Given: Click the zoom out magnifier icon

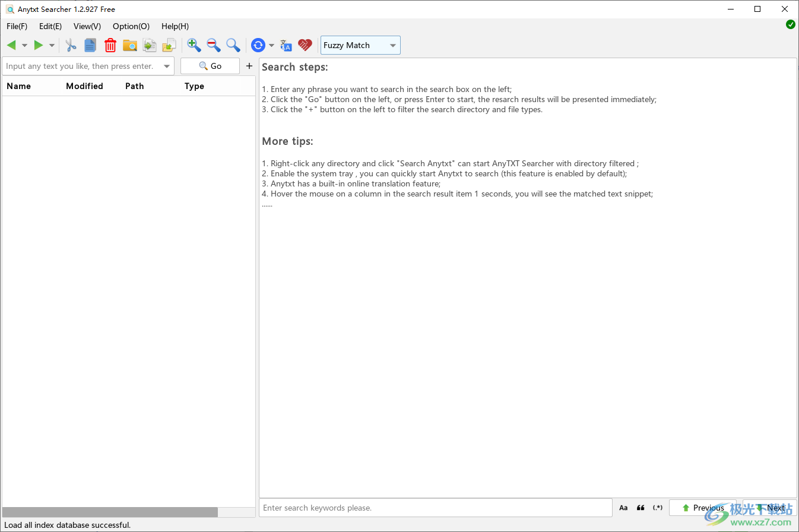Looking at the screenshot, I should pos(214,45).
